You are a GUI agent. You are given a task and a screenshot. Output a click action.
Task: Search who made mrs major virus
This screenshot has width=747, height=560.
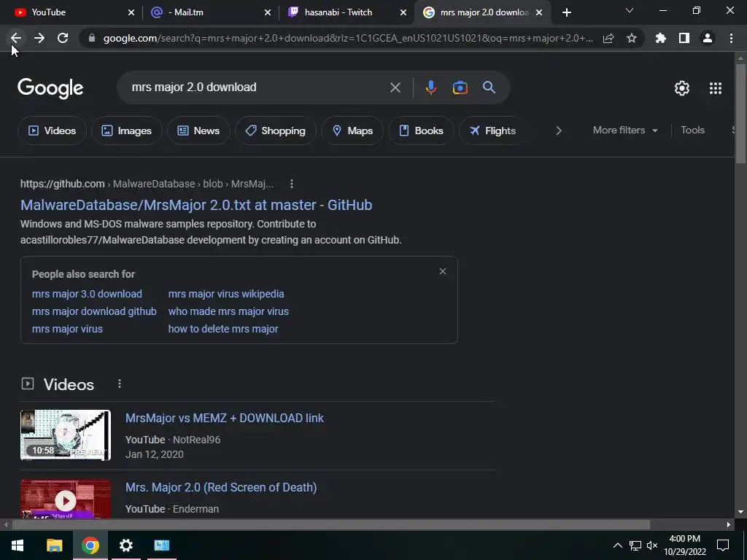point(228,311)
